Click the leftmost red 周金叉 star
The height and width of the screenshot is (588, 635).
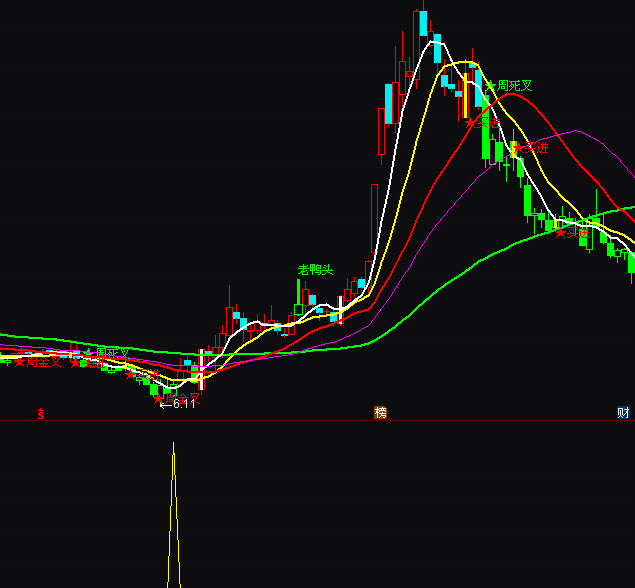(19, 362)
